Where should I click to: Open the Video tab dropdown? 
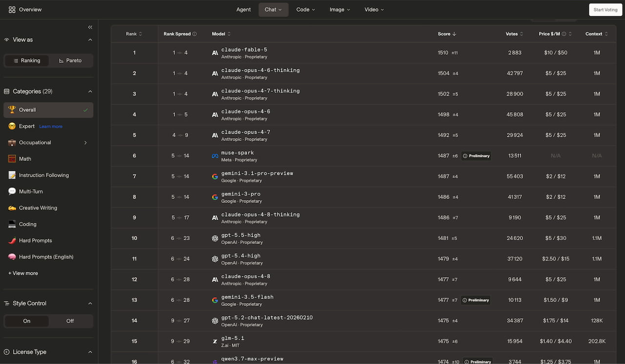pyautogui.click(x=374, y=10)
